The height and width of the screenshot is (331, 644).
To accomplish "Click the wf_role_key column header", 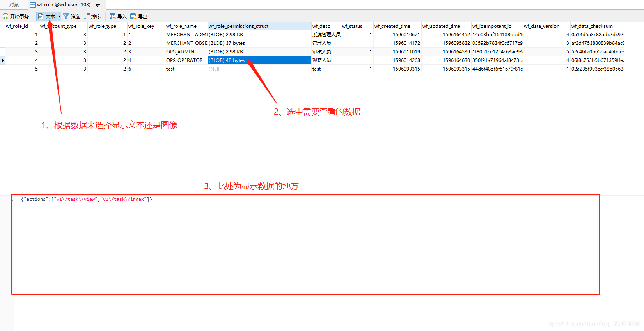I will pos(146,26).
